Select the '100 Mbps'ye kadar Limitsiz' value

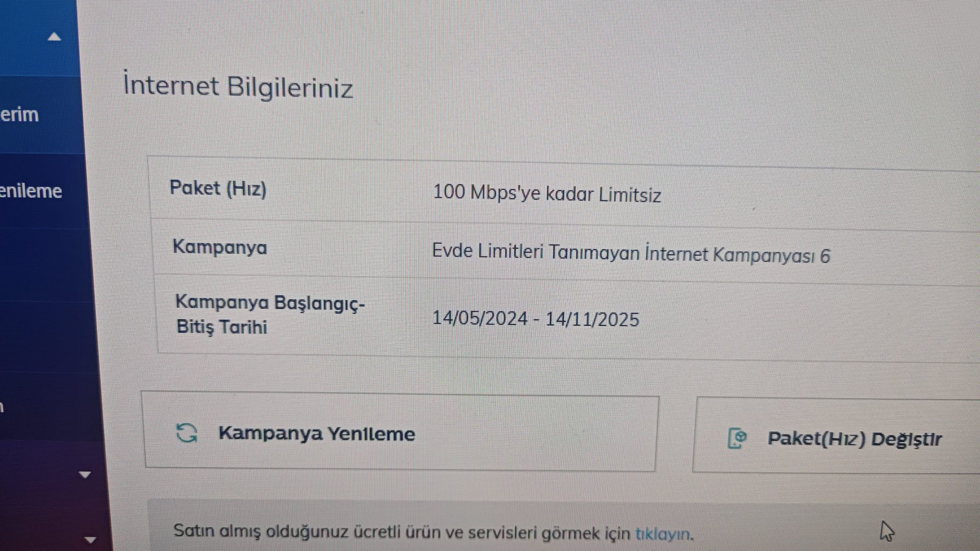tap(547, 193)
